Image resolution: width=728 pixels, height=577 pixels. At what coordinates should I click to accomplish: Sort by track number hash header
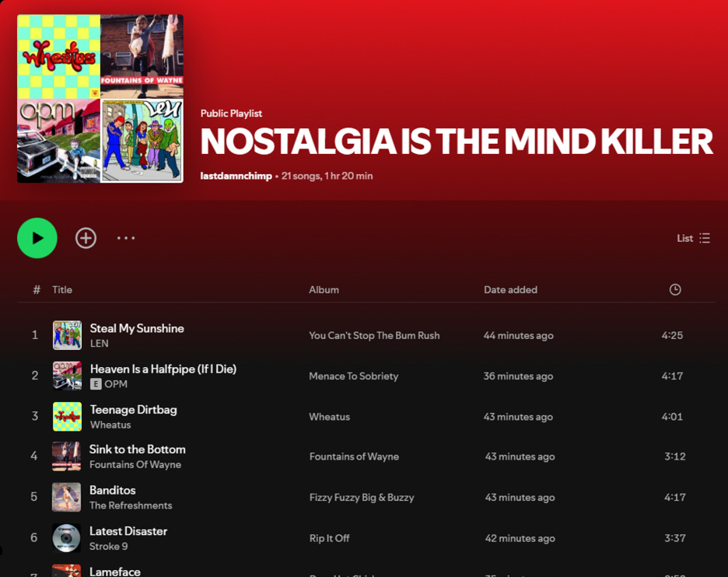point(37,289)
